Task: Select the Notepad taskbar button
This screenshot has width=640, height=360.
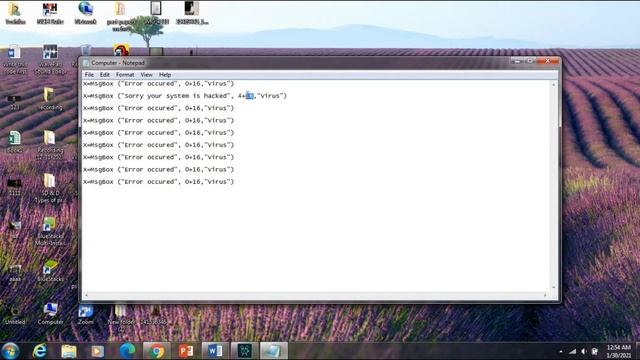Action: pyautogui.click(x=274, y=351)
